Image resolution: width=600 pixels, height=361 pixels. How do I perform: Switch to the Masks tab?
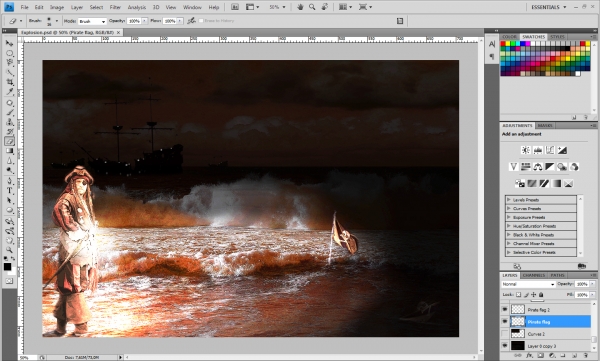coord(545,126)
